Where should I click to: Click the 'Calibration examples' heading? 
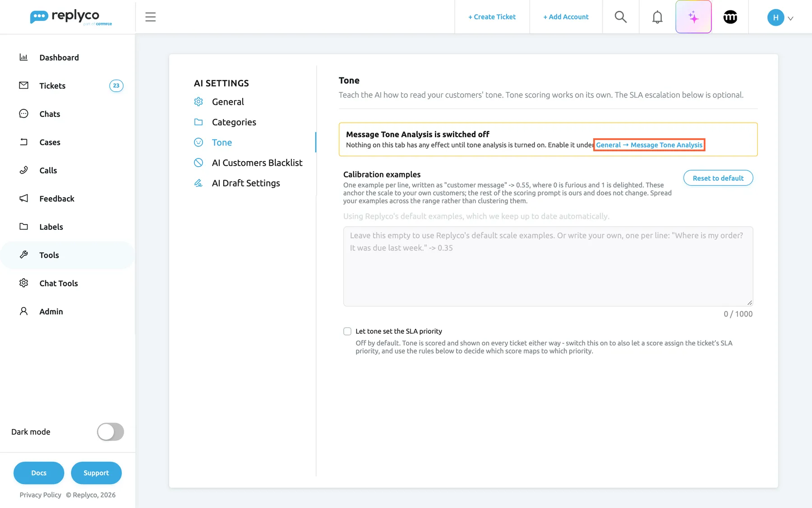point(382,174)
